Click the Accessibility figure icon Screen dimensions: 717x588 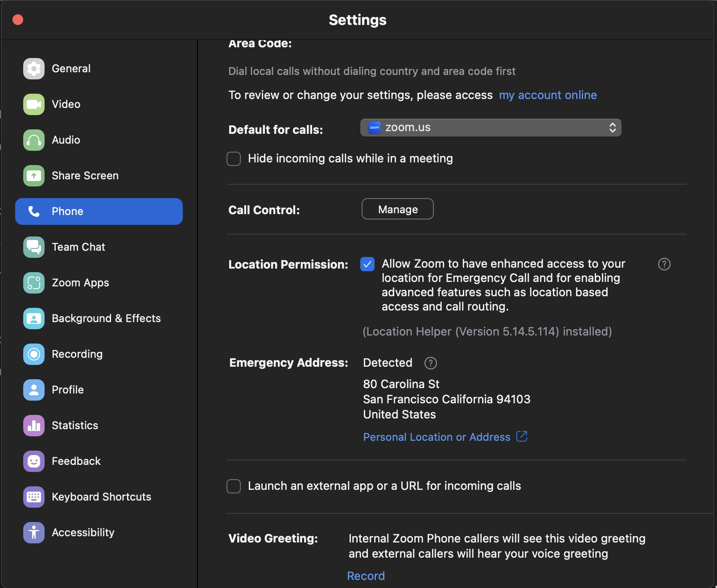(34, 533)
